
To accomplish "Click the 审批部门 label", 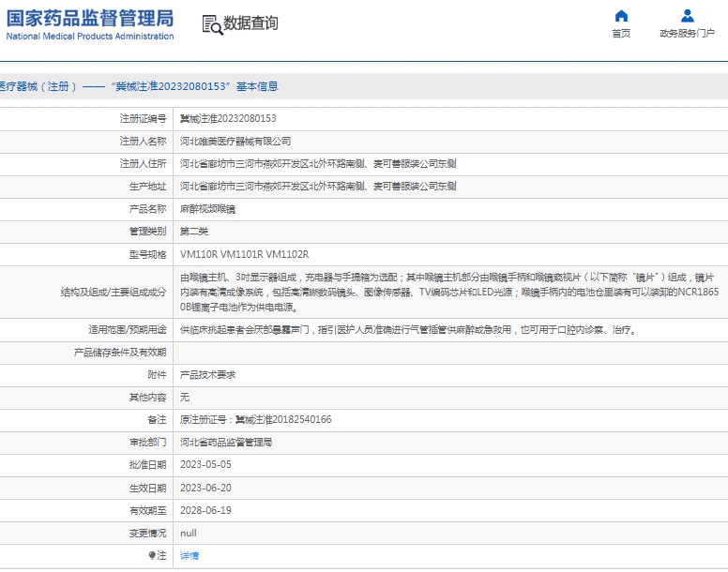I will tap(147, 442).
